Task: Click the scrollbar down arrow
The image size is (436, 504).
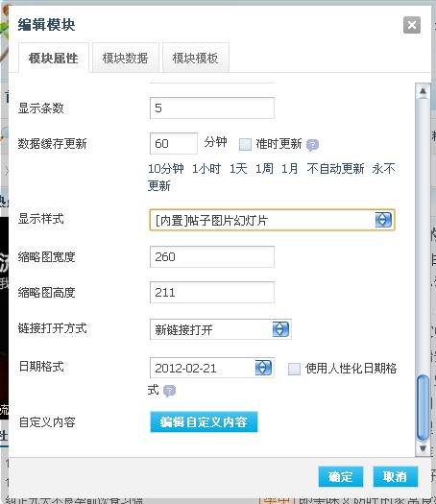Action: (423, 448)
